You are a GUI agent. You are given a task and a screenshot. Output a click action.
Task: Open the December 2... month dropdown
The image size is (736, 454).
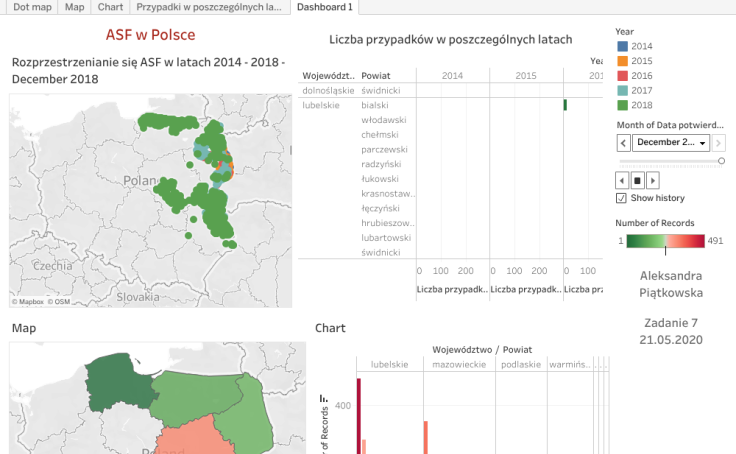pyautogui.click(x=671, y=143)
